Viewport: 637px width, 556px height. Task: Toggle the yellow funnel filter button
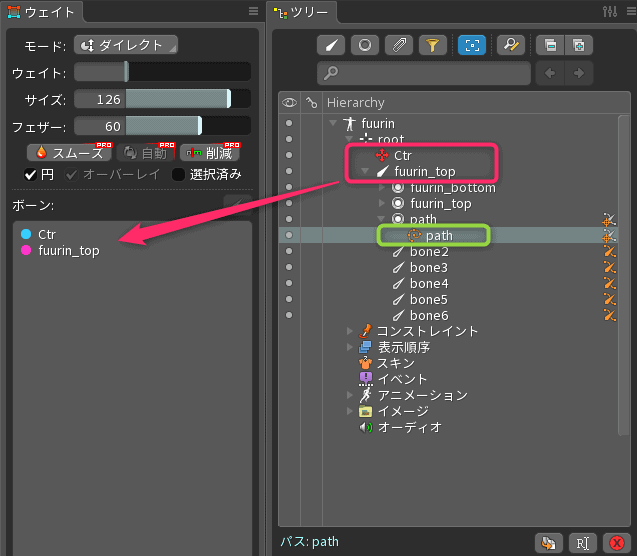tap(433, 45)
